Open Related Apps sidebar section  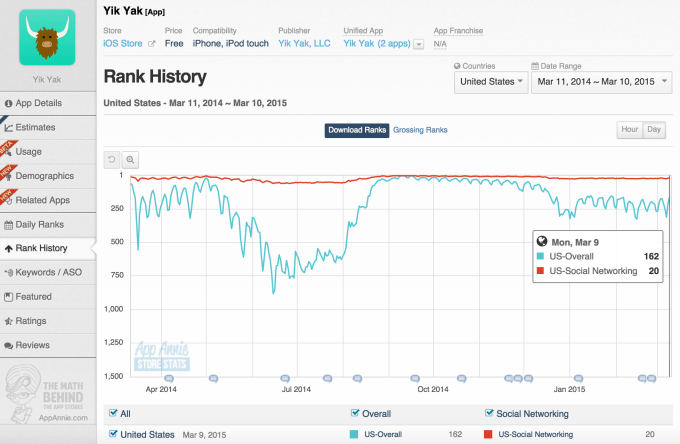[48, 200]
